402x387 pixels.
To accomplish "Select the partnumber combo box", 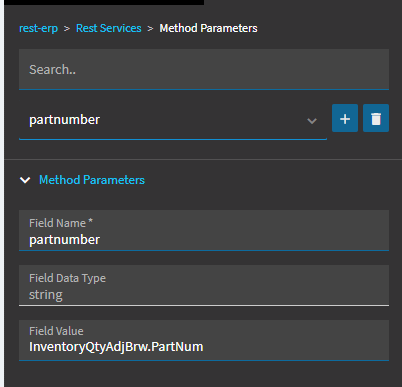I will [x=173, y=120].
